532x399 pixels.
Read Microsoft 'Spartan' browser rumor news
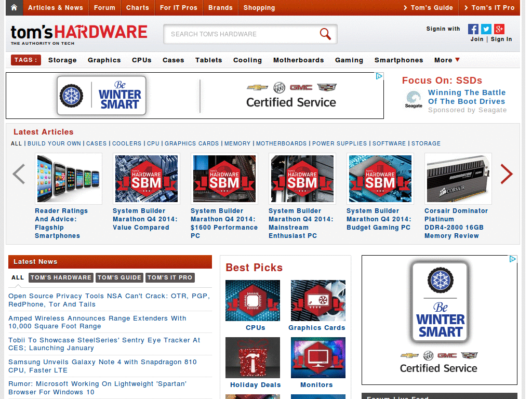97,388
